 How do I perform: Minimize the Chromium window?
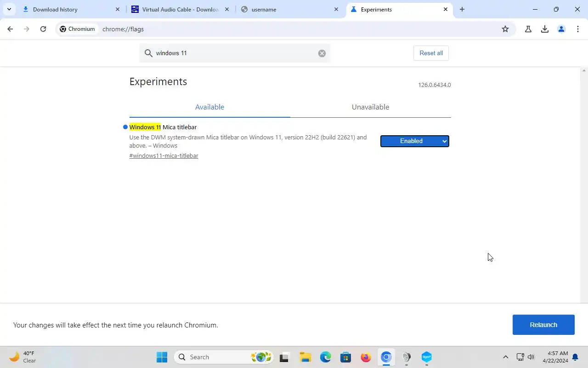535,9
